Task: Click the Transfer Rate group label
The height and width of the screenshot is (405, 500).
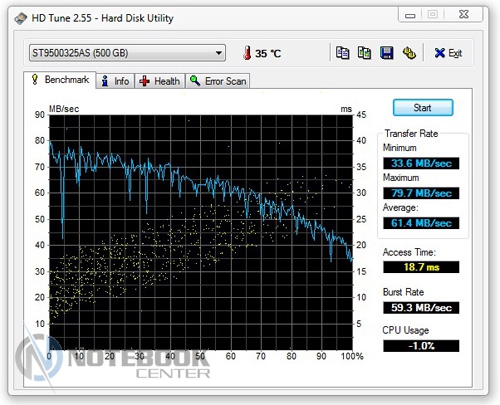Action: (411, 133)
